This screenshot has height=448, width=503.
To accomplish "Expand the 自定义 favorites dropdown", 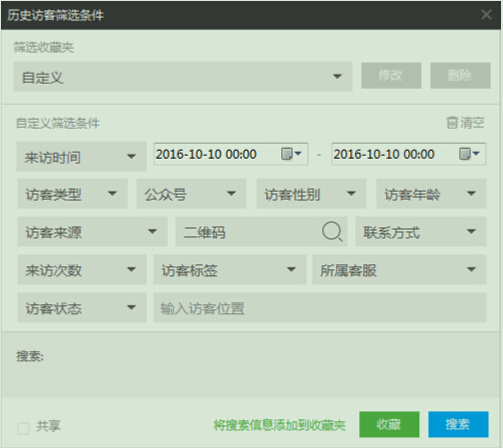I will [x=183, y=77].
